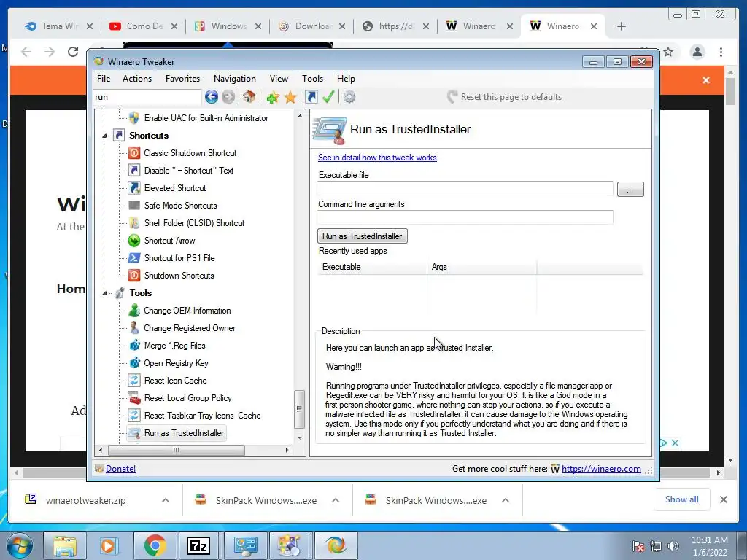Click the Reset Local Group Policy icon
This screenshot has height=560, width=747.
pos(134,398)
